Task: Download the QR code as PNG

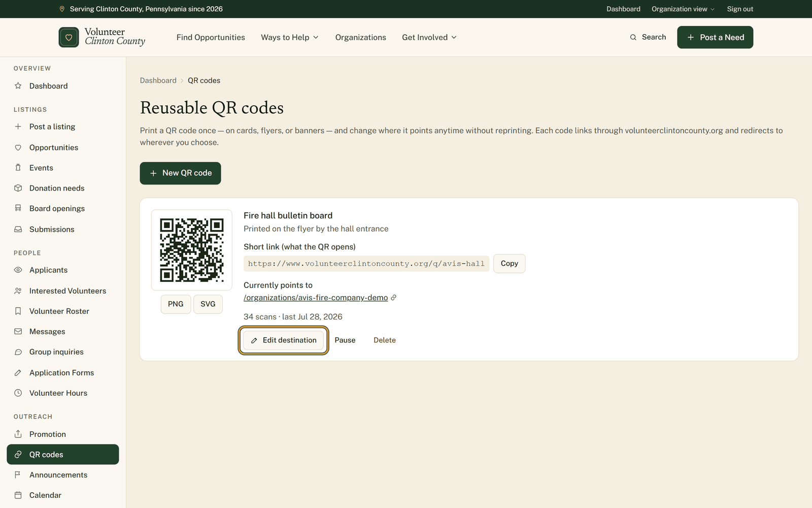Action: pyautogui.click(x=176, y=304)
